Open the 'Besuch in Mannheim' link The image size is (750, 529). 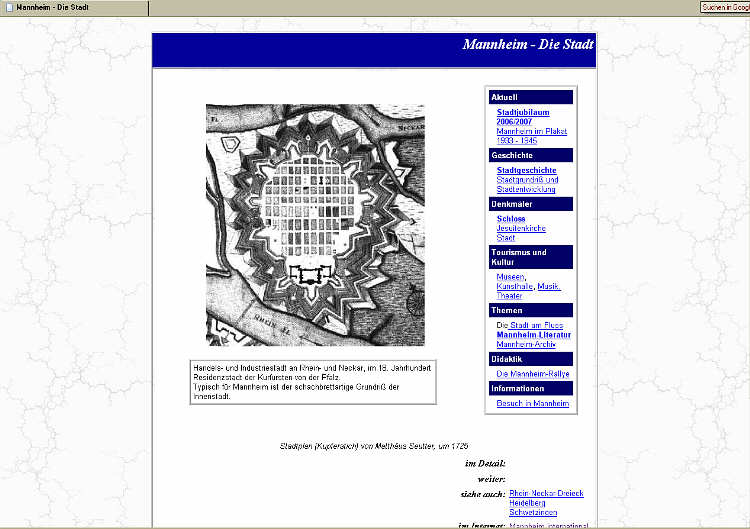click(532, 403)
